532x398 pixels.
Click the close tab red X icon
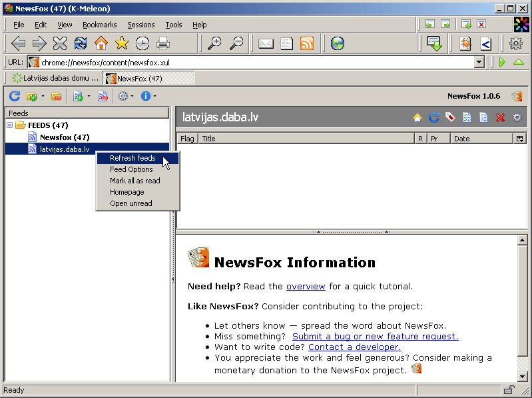(481, 24)
